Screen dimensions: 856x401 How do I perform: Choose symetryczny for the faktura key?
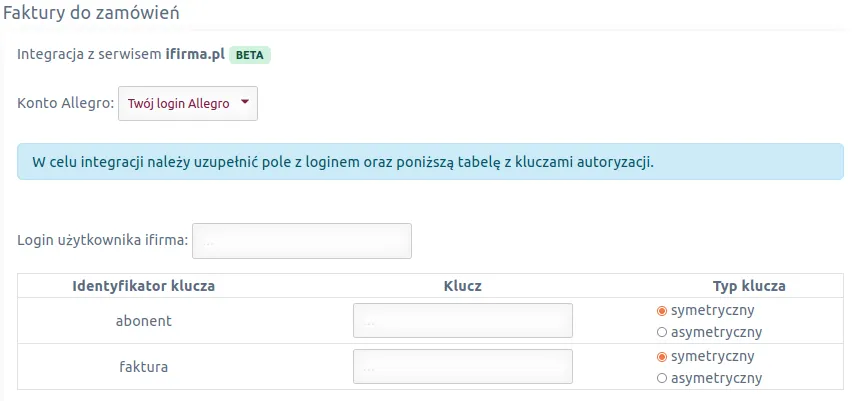(x=661, y=356)
